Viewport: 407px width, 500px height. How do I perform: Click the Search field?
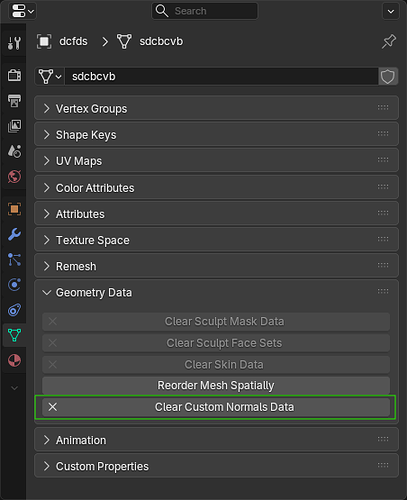(205, 11)
